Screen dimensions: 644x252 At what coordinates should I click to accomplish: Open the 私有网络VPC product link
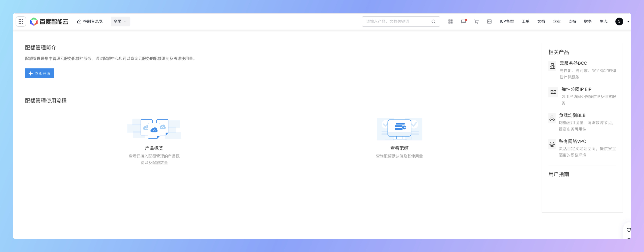point(572,141)
